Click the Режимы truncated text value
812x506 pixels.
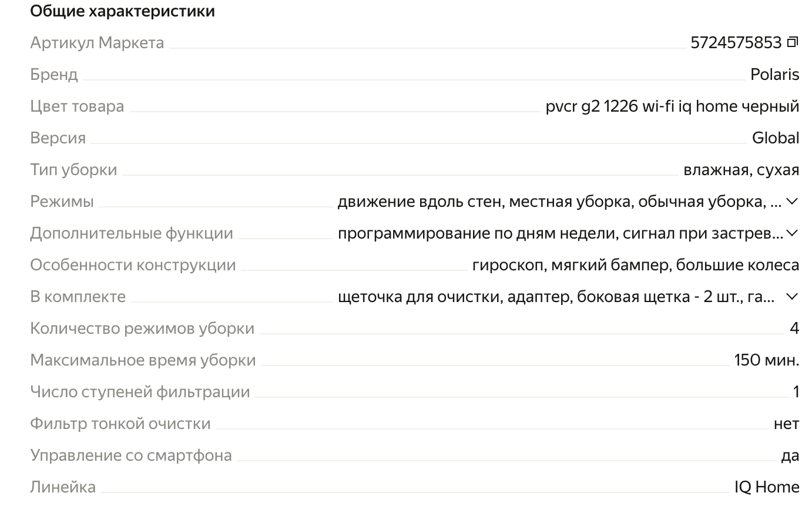[x=559, y=202]
